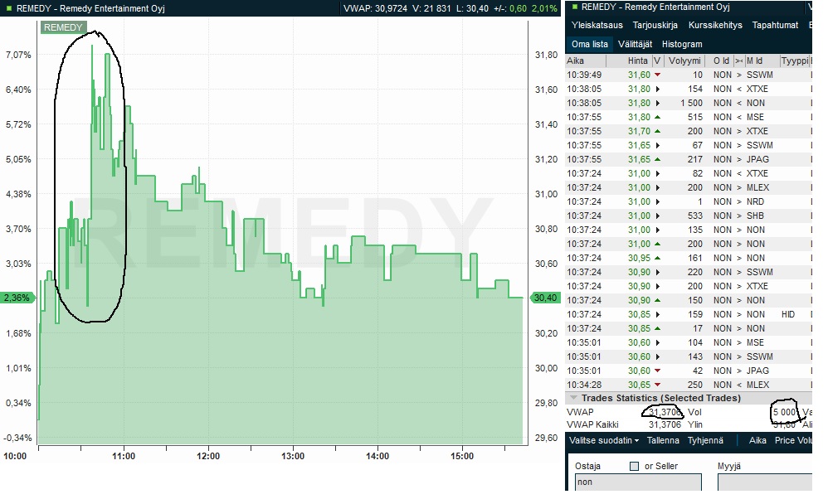828x504 pixels.
Task: Click the 14:00 label on time axis
Action: point(377,456)
